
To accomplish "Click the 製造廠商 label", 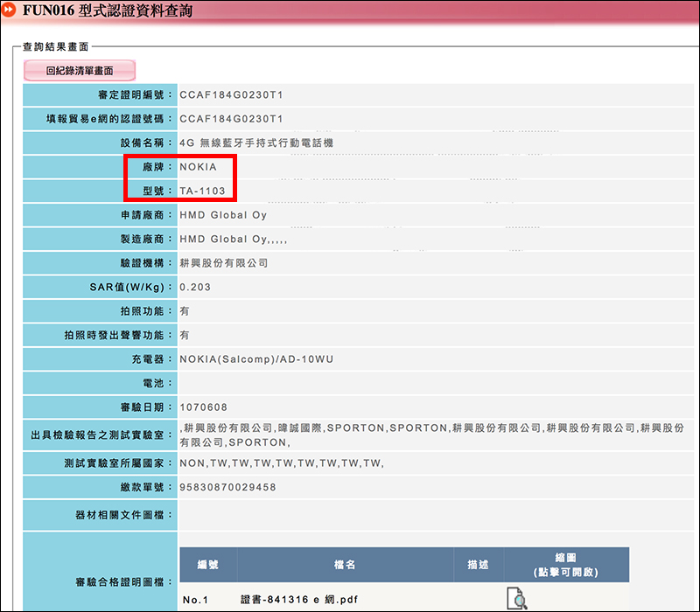I will click(x=146, y=239).
